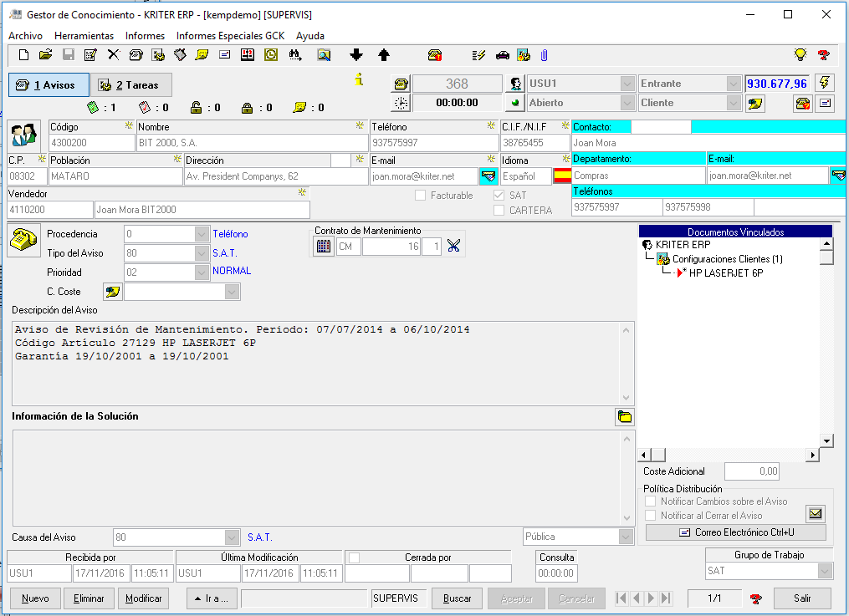The height and width of the screenshot is (616, 849).
Task: Click the edit record notepad icon
Action: (90, 54)
